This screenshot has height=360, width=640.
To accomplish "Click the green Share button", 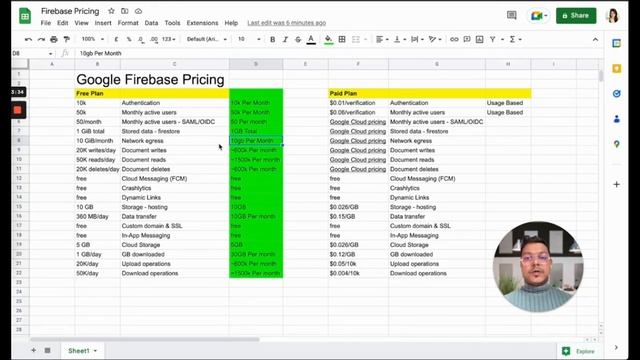I will 576,16.
